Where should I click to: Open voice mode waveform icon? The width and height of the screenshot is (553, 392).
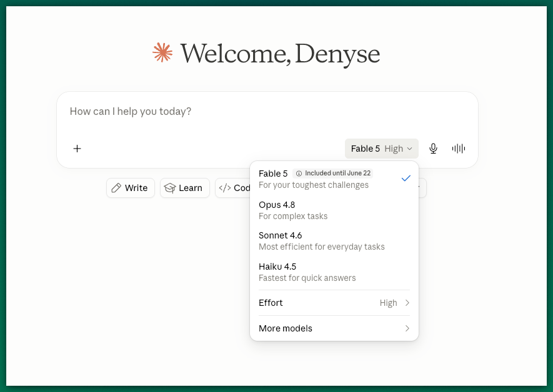point(459,149)
